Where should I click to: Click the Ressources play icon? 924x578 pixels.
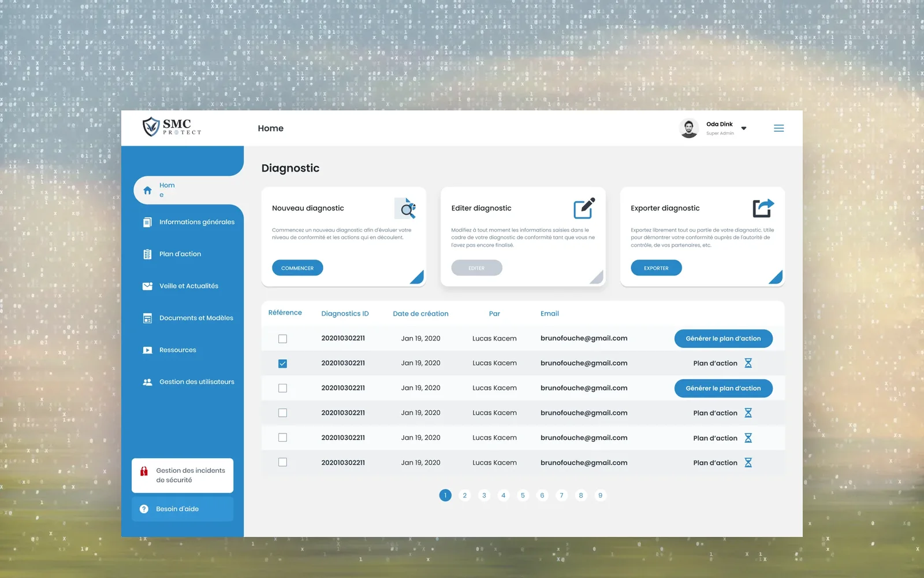pyautogui.click(x=147, y=350)
